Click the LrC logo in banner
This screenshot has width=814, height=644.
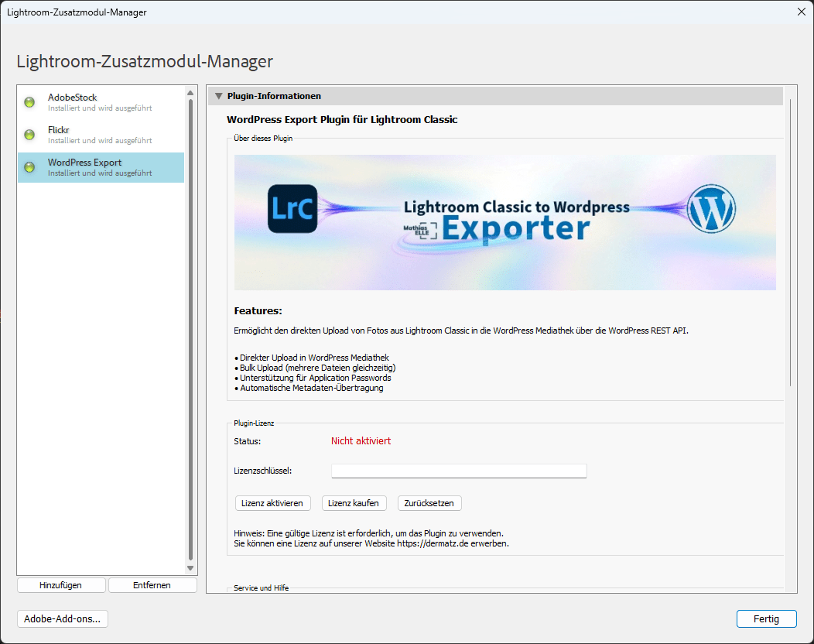point(292,209)
